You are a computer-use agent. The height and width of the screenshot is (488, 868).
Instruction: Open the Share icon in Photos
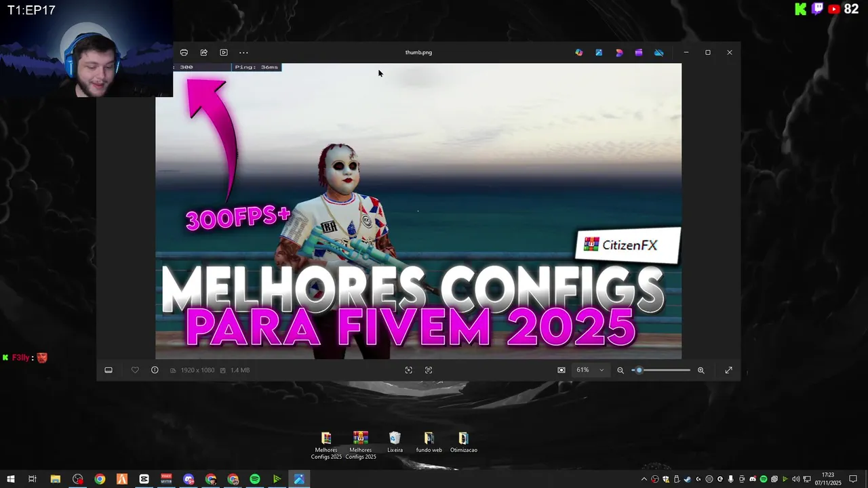coord(203,52)
